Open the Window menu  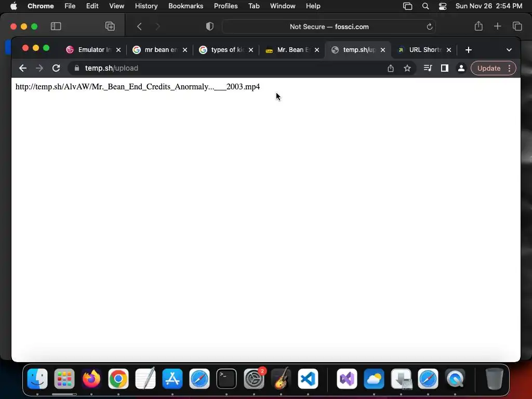[283, 6]
